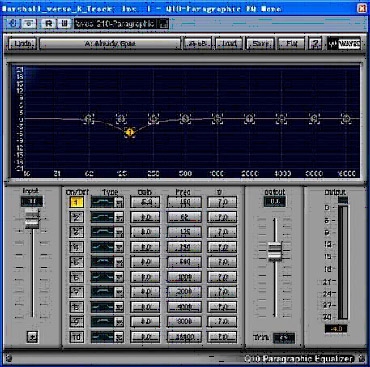Enable band 8 with its On/Off toggle
370x367 pixels.
click(77, 307)
